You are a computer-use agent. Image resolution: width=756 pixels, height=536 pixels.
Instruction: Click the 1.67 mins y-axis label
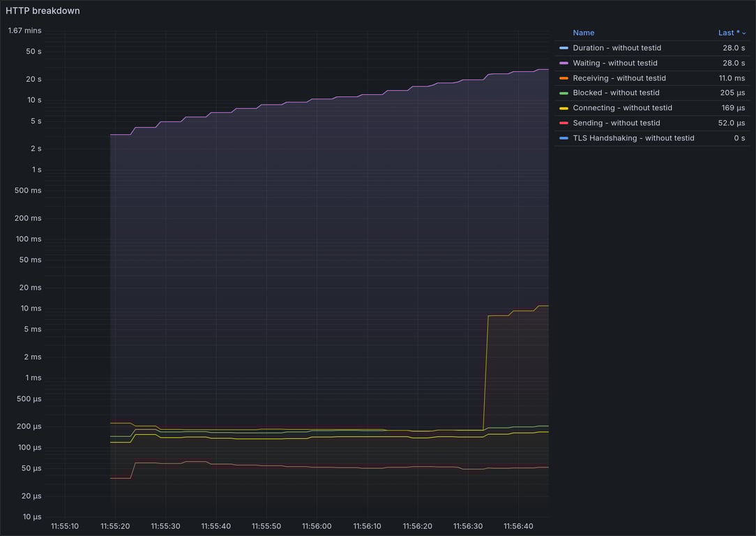pyautogui.click(x=24, y=31)
